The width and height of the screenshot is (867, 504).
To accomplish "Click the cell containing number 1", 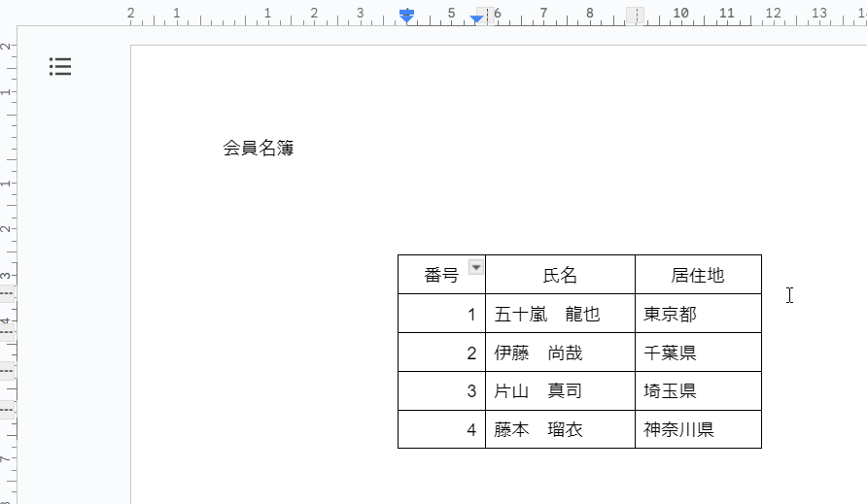I will pyautogui.click(x=441, y=314).
